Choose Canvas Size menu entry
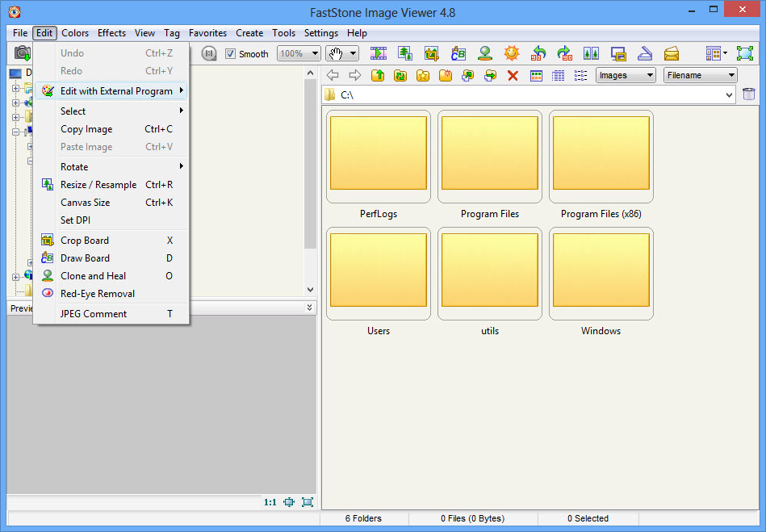The width and height of the screenshot is (766, 532). (x=111, y=203)
